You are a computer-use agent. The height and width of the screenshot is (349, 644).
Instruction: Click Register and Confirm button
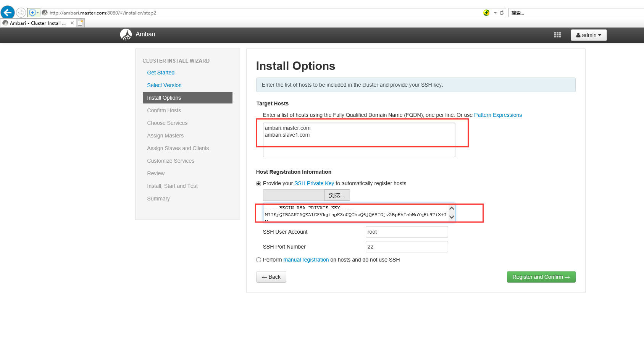[541, 277]
